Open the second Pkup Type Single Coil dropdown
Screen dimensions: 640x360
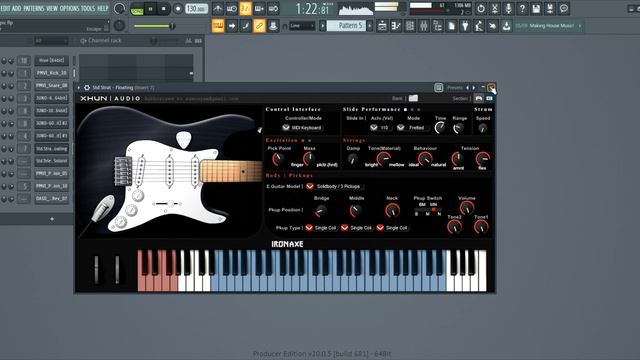click(x=357, y=228)
